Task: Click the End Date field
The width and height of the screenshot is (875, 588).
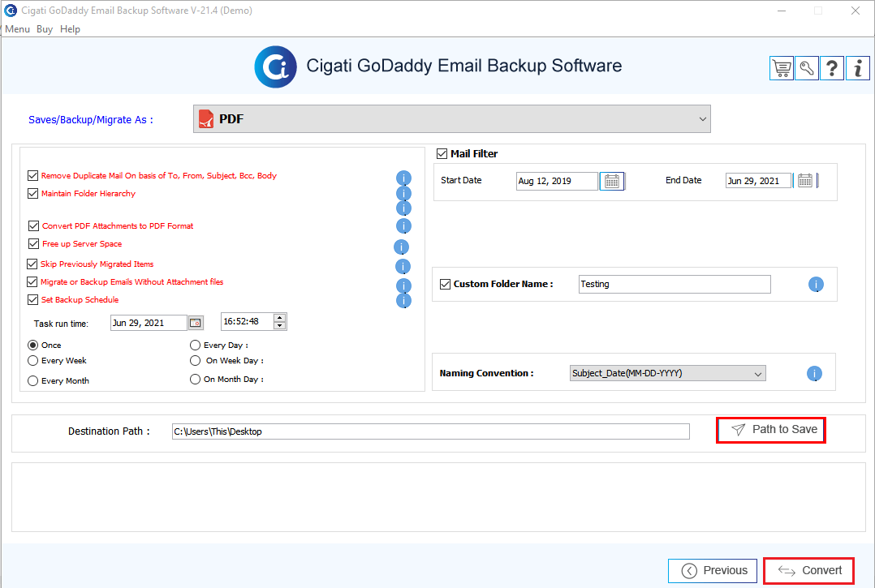Action: coord(758,181)
